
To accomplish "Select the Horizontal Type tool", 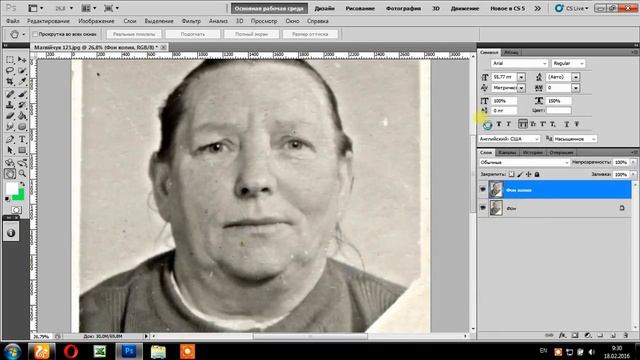I will click(22, 140).
